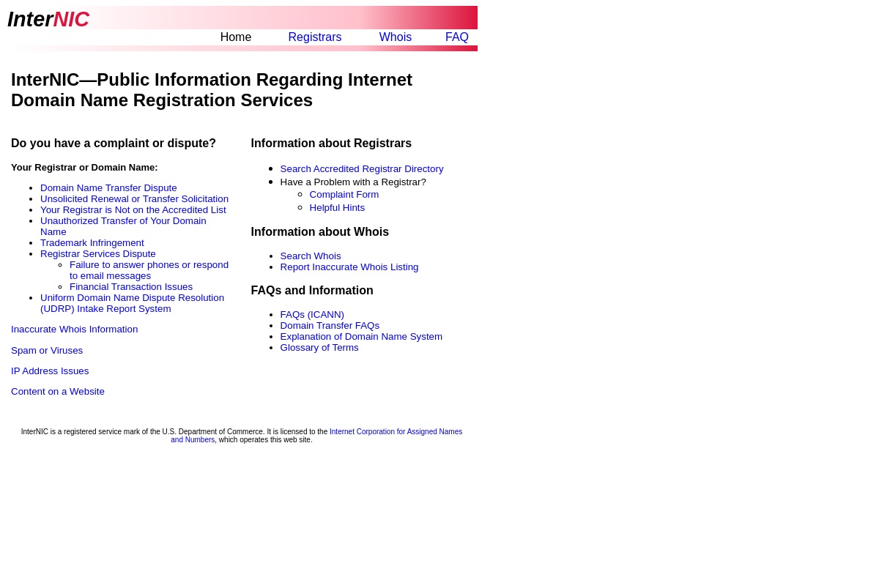Click the 'FAQs and Information' heading

pyautogui.click(x=312, y=291)
